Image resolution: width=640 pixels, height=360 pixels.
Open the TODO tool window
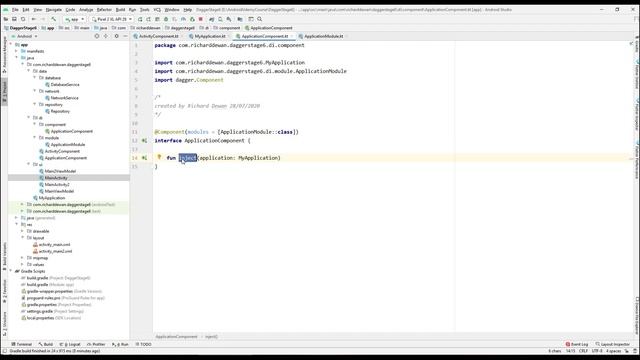[143, 344]
